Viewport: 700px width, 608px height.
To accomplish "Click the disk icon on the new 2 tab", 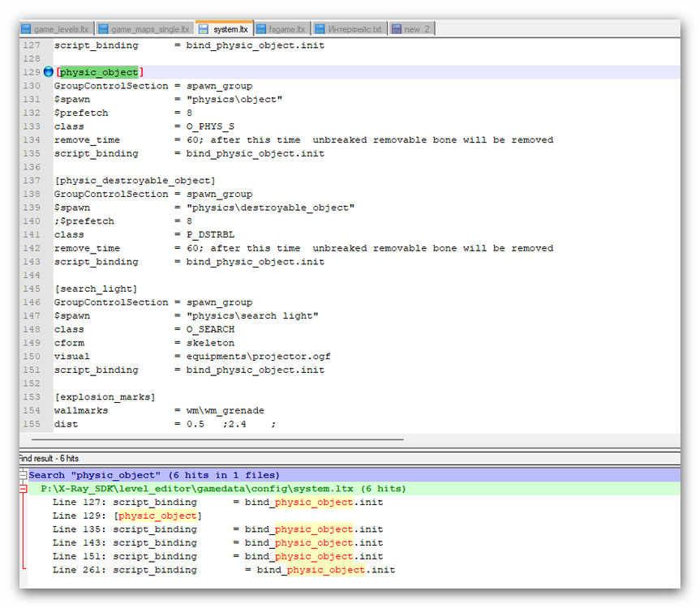I will pos(397,29).
